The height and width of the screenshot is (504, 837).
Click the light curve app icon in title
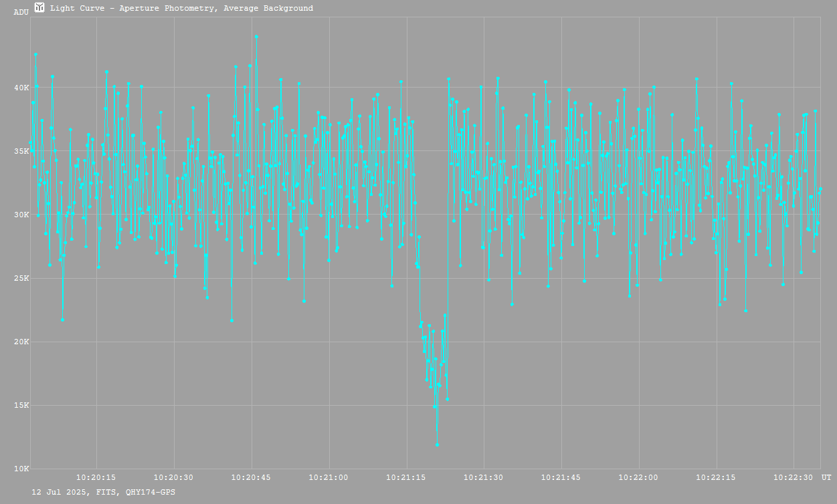point(39,8)
